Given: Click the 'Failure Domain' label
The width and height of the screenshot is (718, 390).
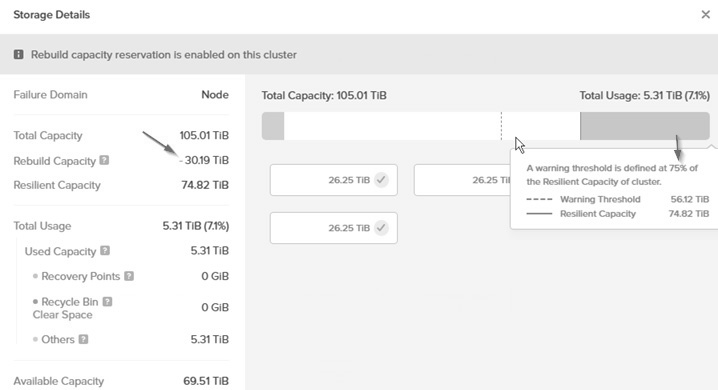Looking at the screenshot, I should tap(50, 95).
